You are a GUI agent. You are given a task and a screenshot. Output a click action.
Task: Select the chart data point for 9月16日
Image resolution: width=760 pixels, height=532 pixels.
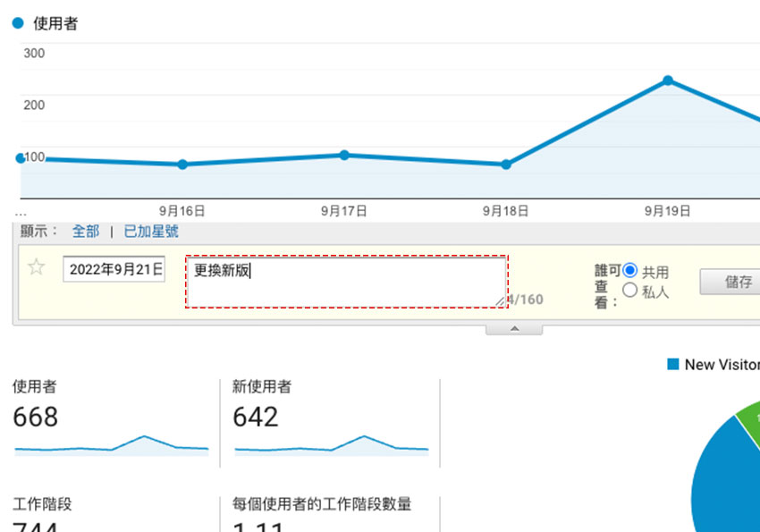click(x=182, y=165)
